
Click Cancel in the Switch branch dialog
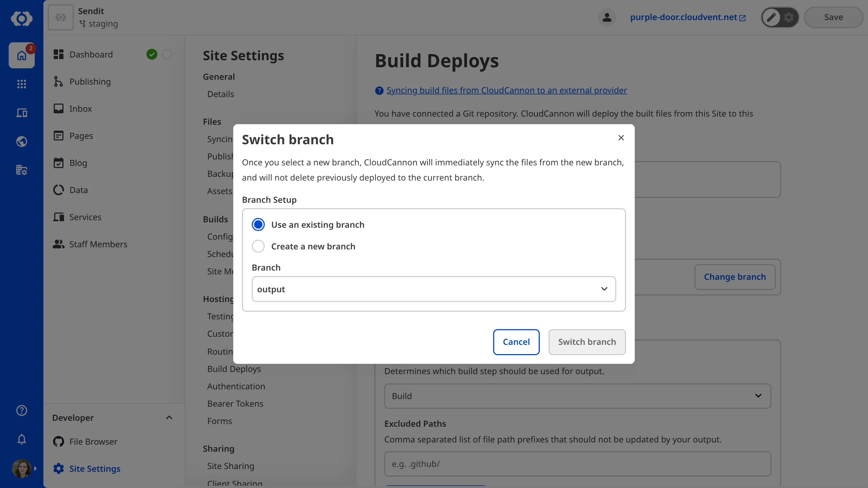516,342
